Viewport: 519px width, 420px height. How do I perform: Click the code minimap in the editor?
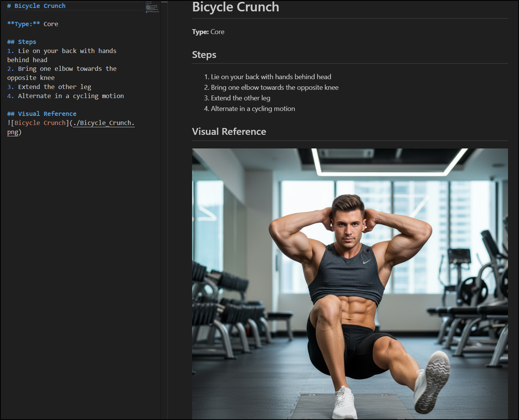point(152,7)
